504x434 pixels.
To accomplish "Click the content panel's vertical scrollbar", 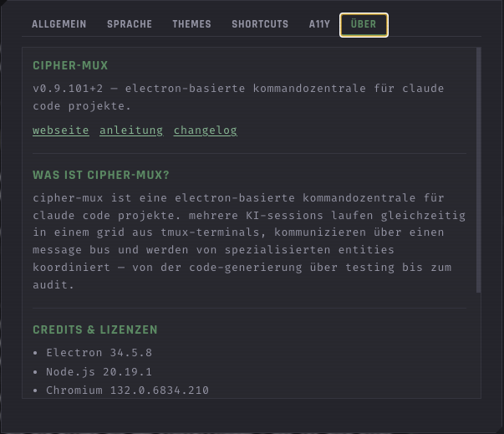I will pos(478,170).
